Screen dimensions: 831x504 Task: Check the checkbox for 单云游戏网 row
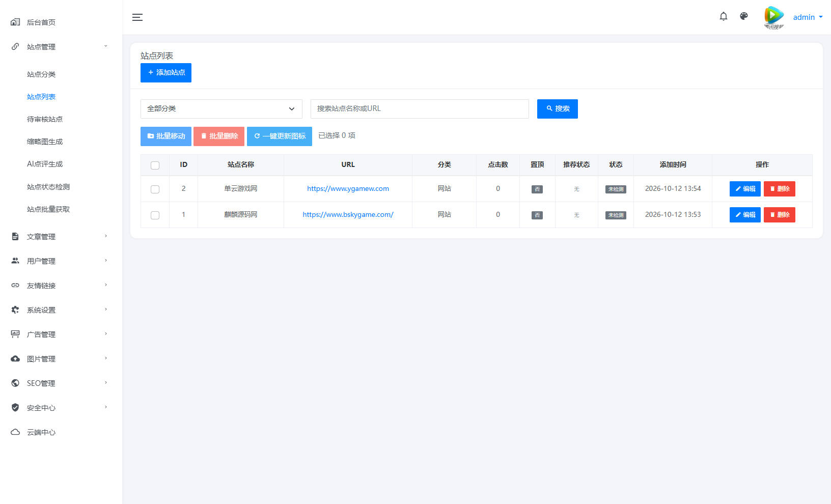click(155, 189)
